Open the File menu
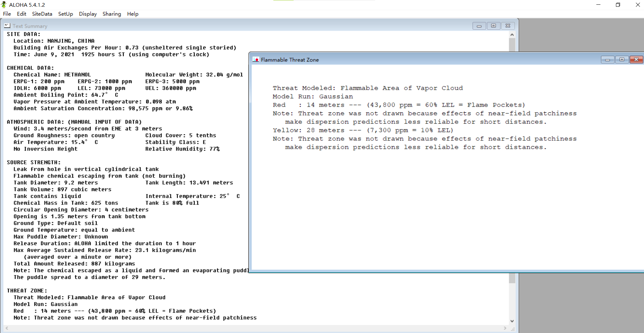 click(x=7, y=14)
